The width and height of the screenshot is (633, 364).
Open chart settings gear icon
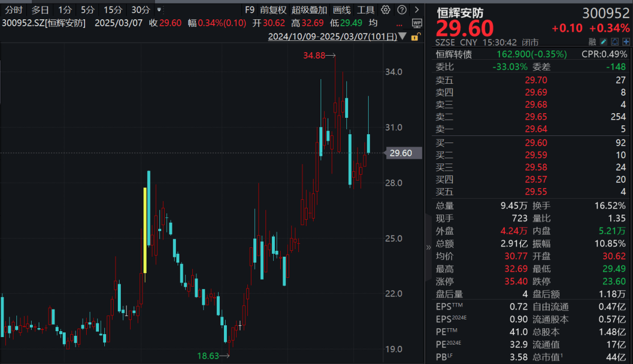386,10
